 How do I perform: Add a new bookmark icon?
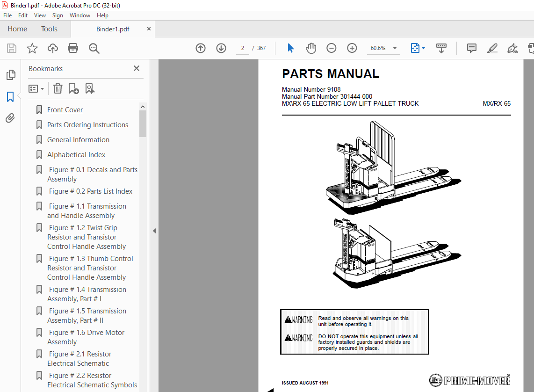[73, 88]
